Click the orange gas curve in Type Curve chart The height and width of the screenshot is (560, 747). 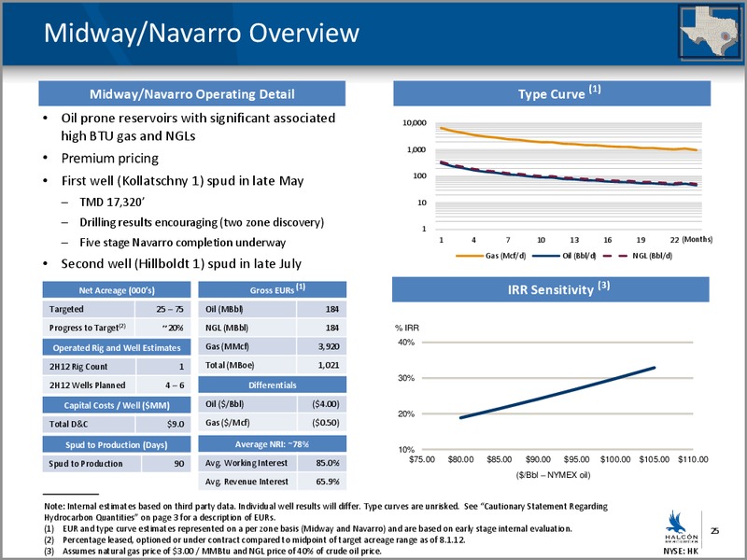point(567,143)
